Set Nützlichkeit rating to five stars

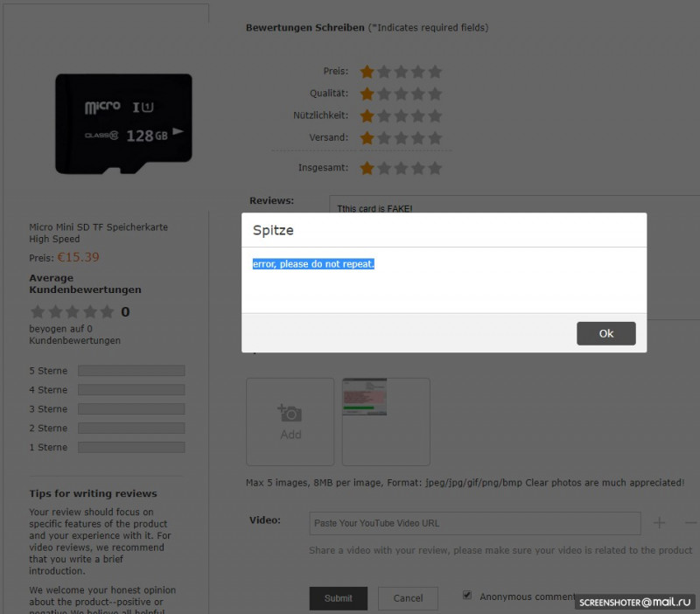435,115
